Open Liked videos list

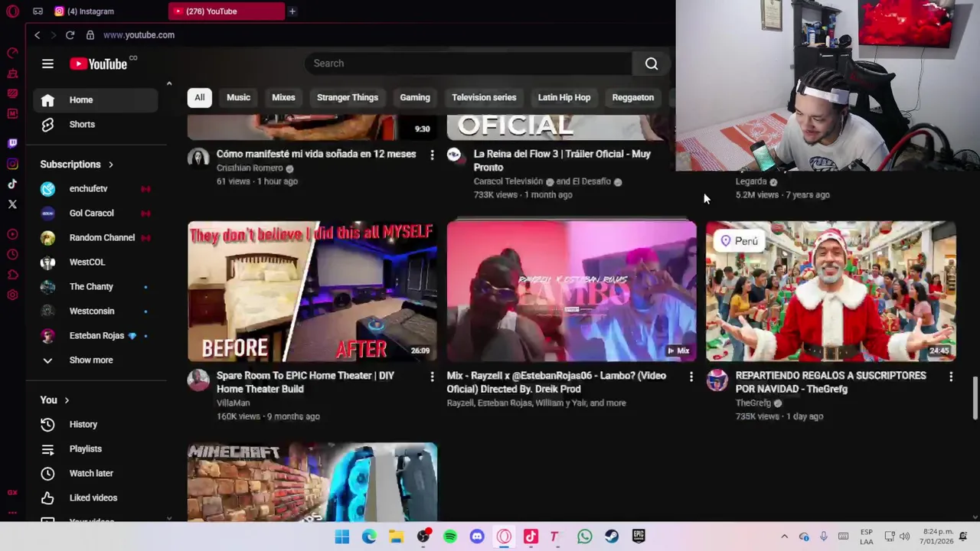tap(95, 497)
